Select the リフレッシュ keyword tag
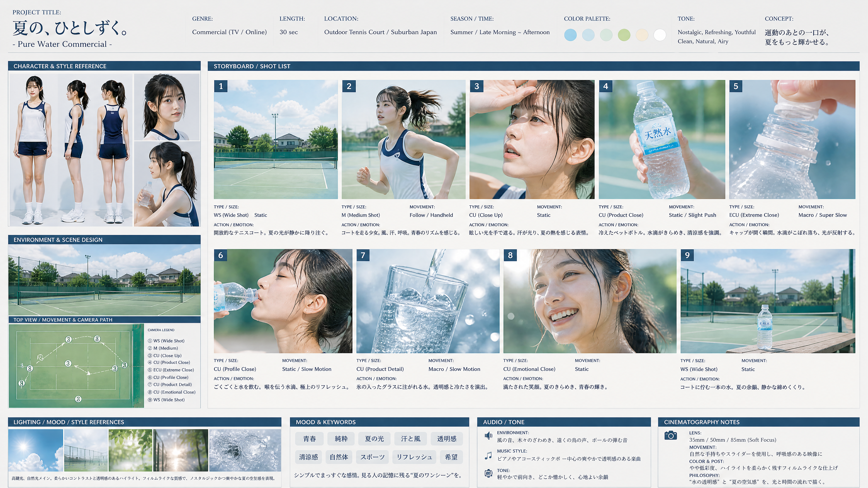 tap(414, 457)
